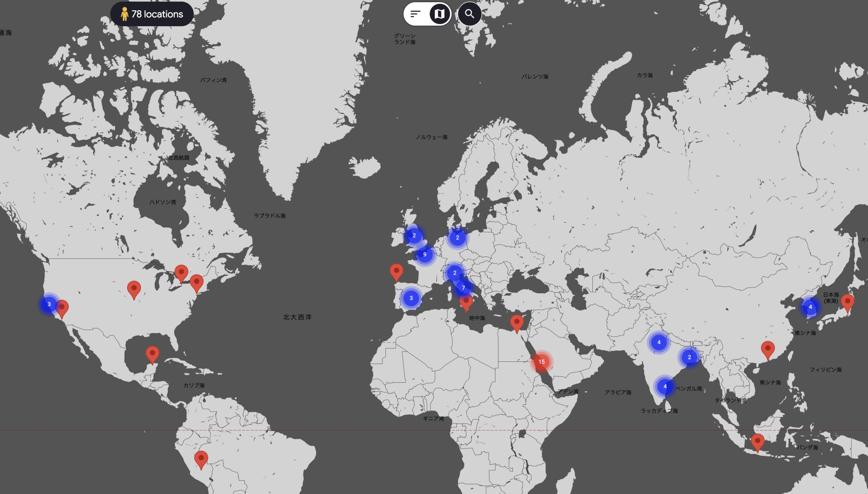Click the search magnifier icon
The width and height of the screenshot is (868, 494).
(470, 14)
